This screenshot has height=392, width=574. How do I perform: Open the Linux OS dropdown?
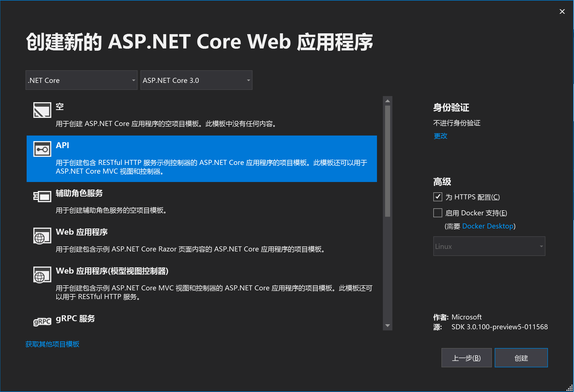tap(489, 246)
